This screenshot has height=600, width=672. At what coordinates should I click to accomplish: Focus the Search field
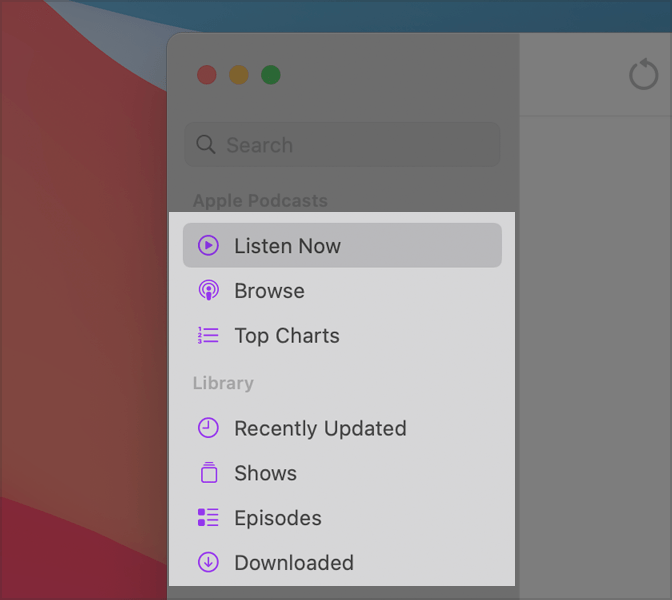[x=342, y=144]
